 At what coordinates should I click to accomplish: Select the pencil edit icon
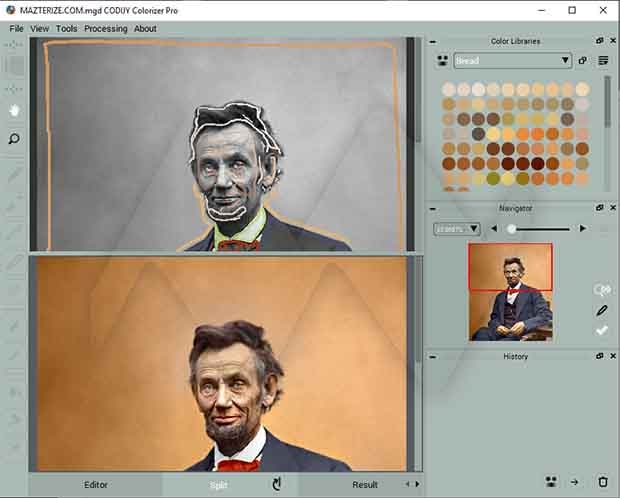tap(602, 311)
